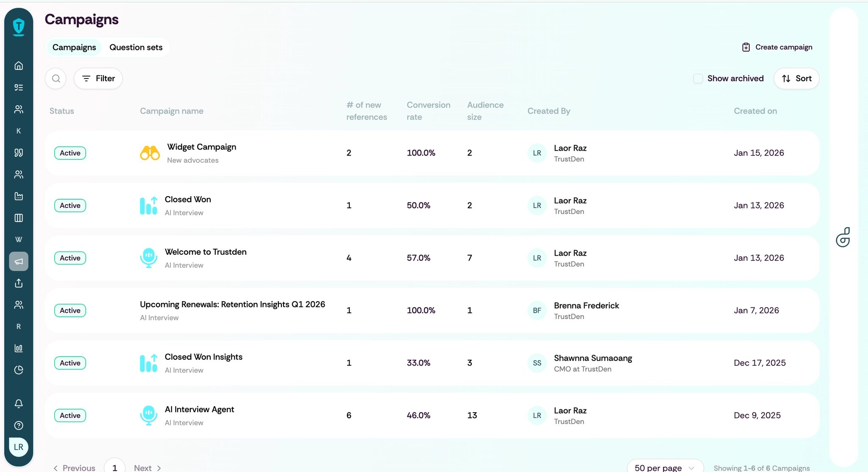Open Upcoming Renewals: Retention Insights Q1 2026
Image resolution: width=868 pixels, height=472 pixels.
(233, 304)
